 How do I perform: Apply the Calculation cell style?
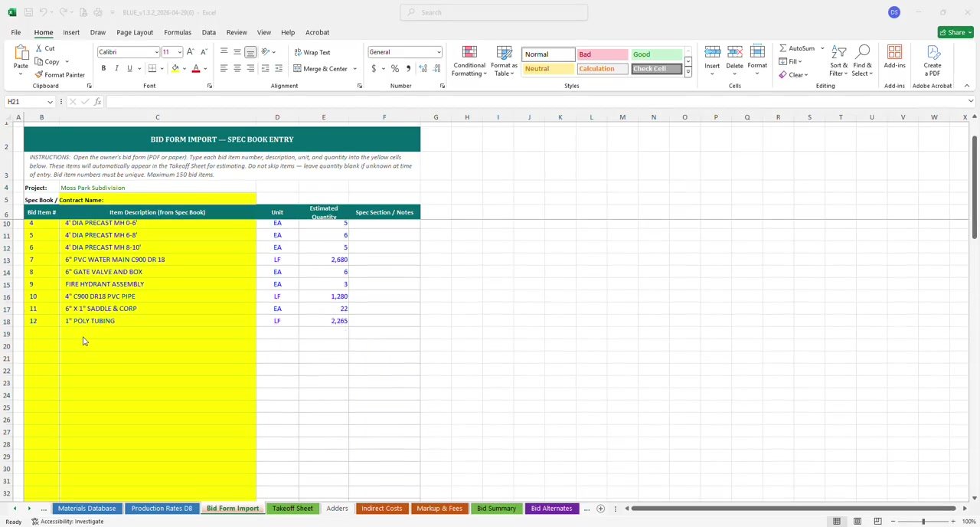[x=603, y=69]
